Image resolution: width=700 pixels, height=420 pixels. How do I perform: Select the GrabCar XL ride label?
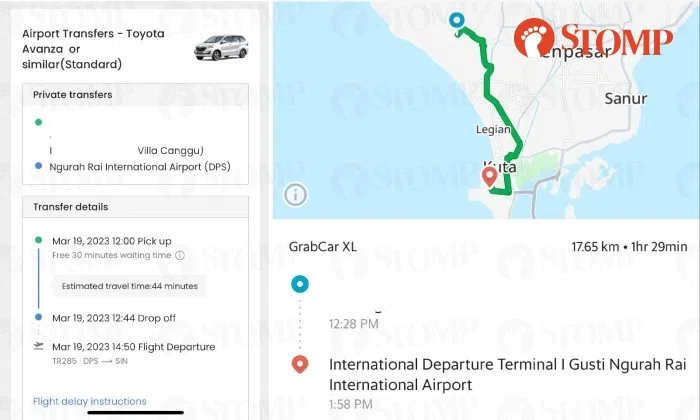coord(323,245)
